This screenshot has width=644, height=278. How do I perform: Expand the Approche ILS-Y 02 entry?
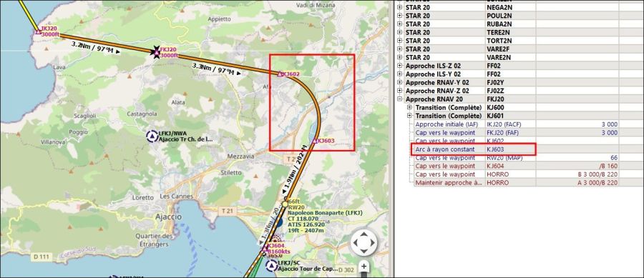(399, 74)
